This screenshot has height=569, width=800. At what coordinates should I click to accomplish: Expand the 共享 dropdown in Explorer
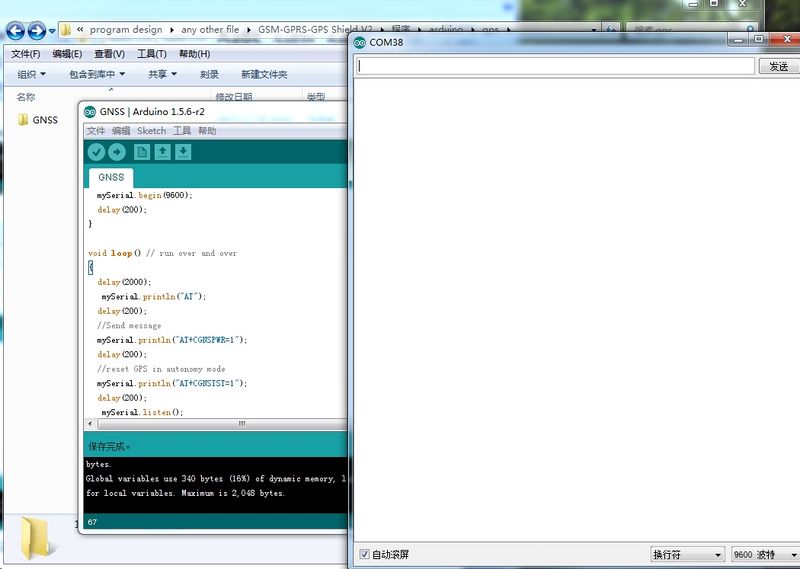[162, 75]
